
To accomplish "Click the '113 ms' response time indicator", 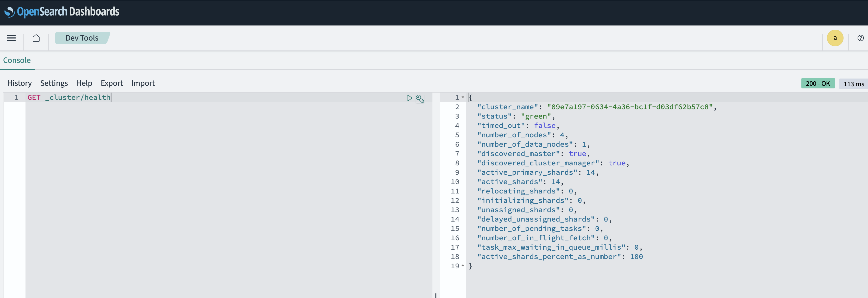I will tap(853, 83).
